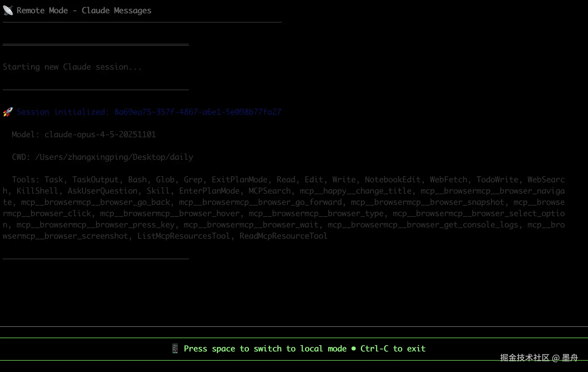Viewport: 588px width, 372px height.
Task: Click the Write tool name
Action: pos(344,180)
